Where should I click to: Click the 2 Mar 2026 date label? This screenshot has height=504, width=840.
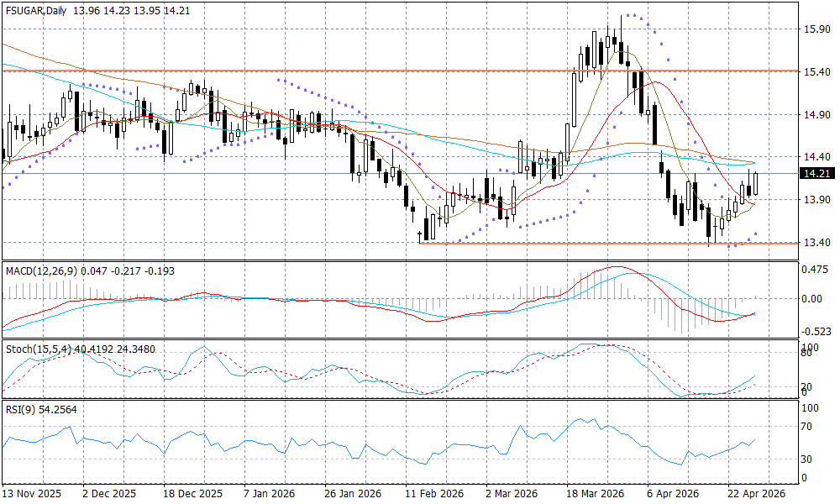point(512,495)
